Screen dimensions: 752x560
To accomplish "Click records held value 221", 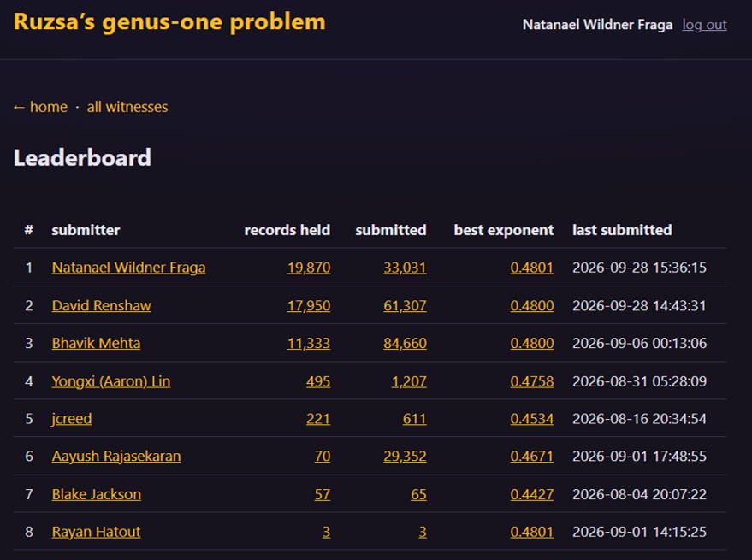I will 318,419.
